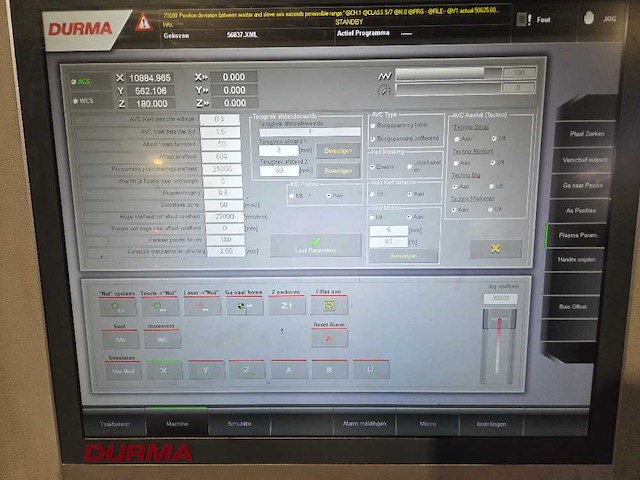This screenshot has width=640, height=480.
Task: Click the Simuleren button
Action: tap(123, 371)
